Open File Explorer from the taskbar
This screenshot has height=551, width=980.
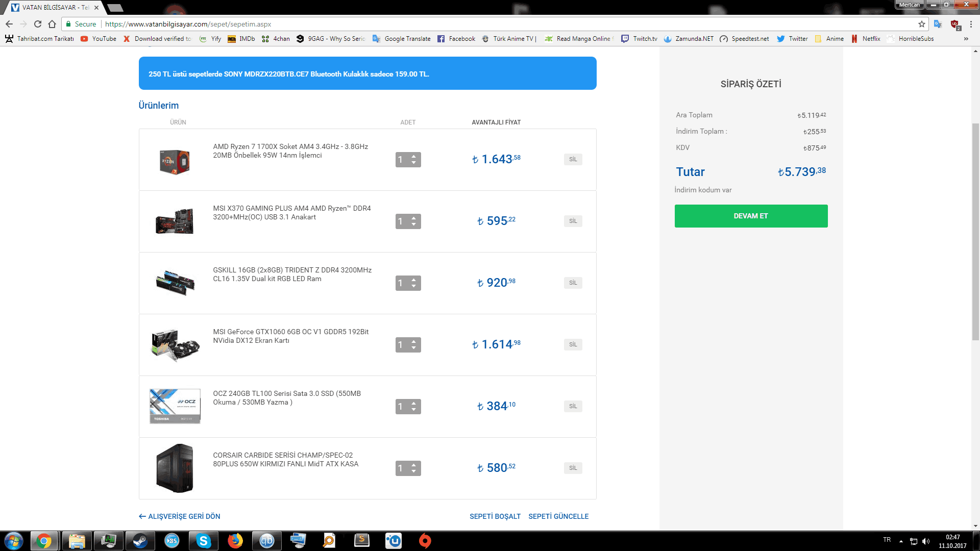[77, 541]
